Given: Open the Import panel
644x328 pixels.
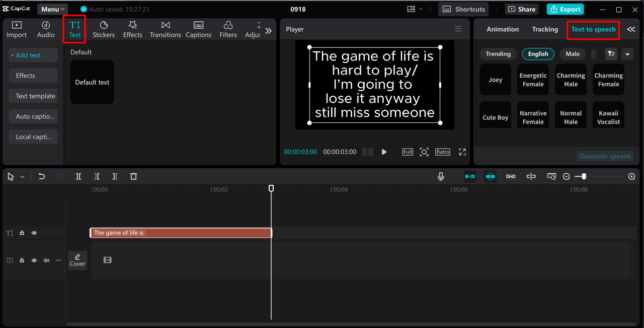Looking at the screenshot, I should tap(16, 30).
